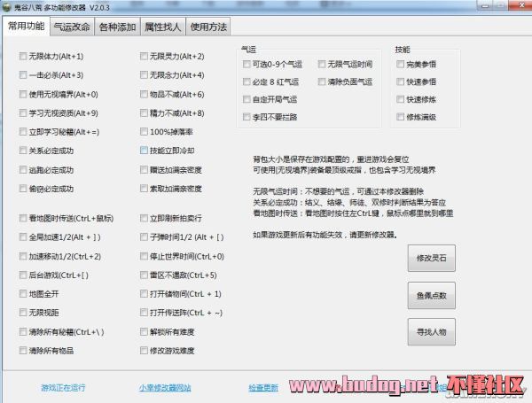Click the 游戏正在运行 status text

point(63,387)
